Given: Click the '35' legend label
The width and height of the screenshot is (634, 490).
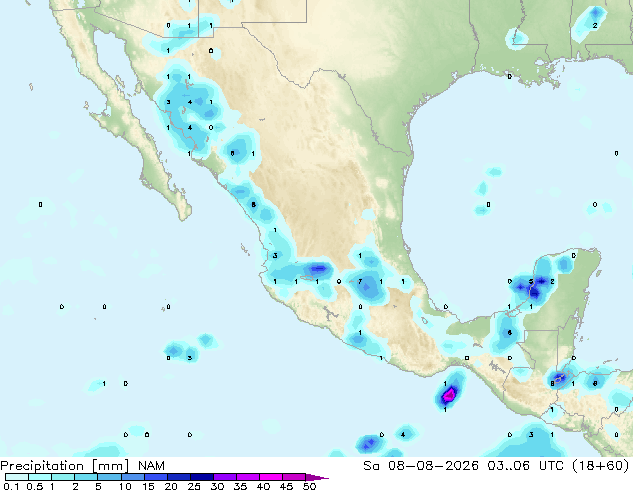Looking at the screenshot, I should [240, 486].
